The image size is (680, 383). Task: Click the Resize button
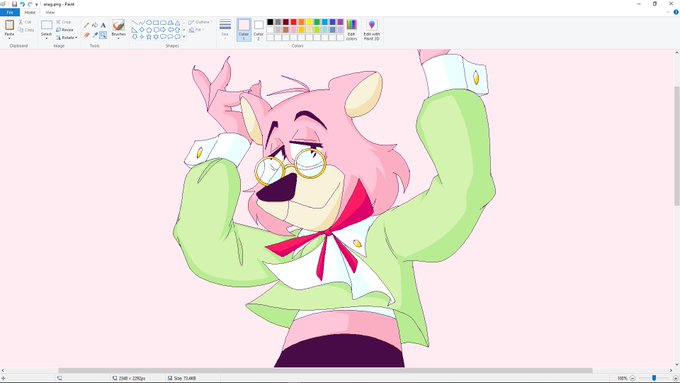[65, 30]
